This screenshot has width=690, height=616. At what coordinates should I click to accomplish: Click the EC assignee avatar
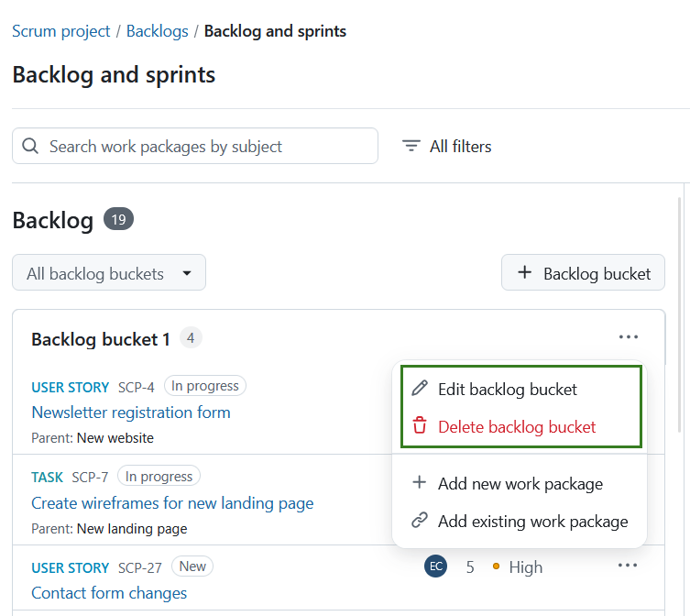click(x=435, y=566)
